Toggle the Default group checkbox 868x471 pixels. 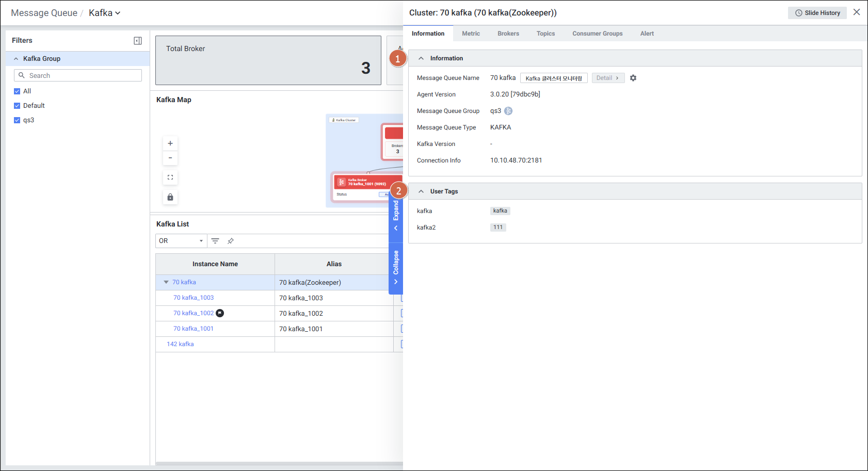pos(17,106)
